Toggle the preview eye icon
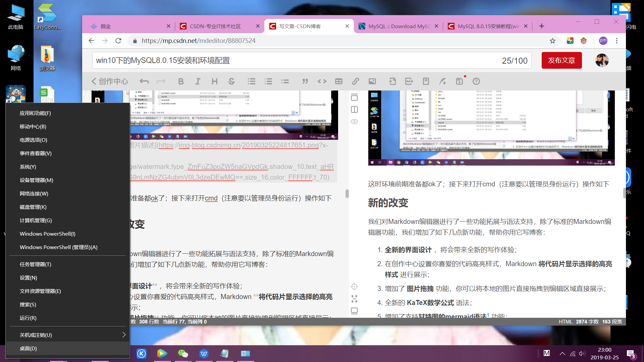This screenshot has width=644, height=362. [355, 121]
